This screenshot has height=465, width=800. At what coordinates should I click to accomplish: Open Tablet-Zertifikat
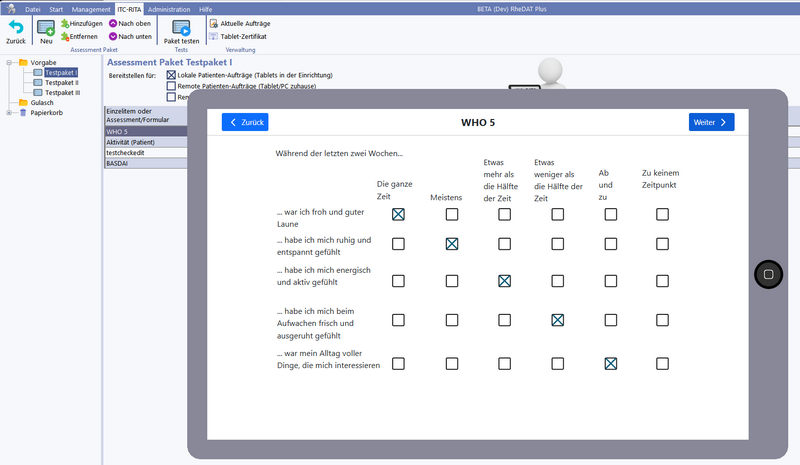coord(213,36)
